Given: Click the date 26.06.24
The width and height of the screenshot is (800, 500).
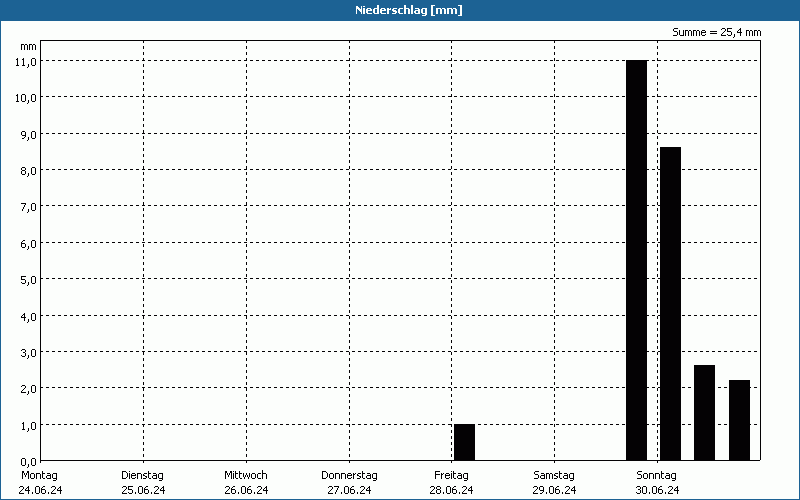Looking at the screenshot, I should coord(246,490).
